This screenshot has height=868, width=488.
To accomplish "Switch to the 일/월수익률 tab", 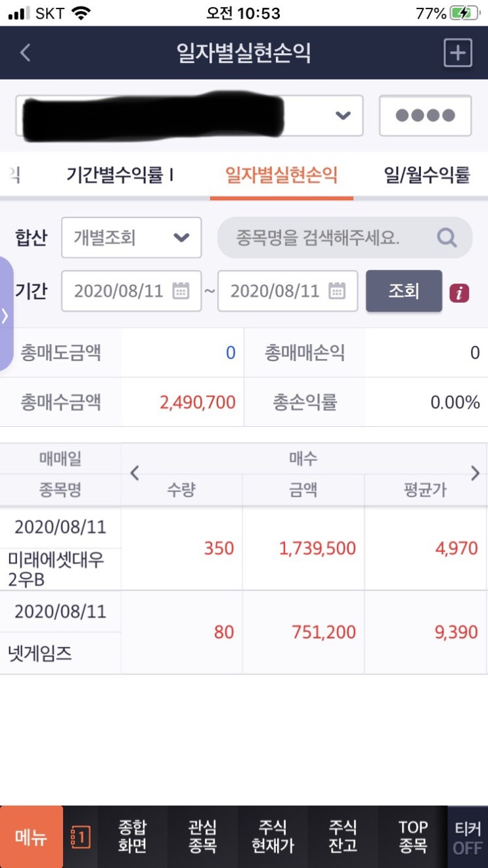I will tap(428, 175).
